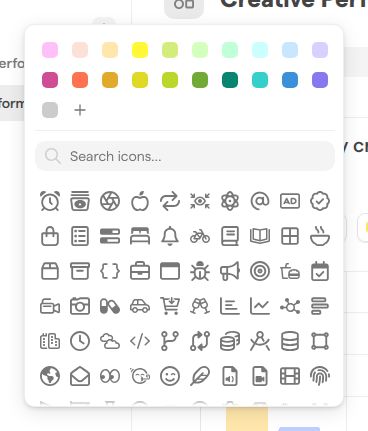Pick the megaphone icon
368x431 pixels.
230,271
